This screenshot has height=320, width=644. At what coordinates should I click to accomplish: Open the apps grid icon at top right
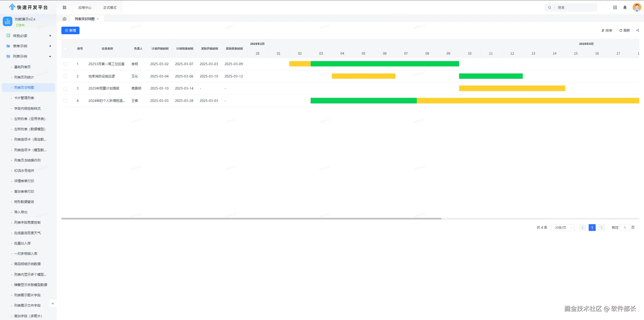[x=615, y=8]
